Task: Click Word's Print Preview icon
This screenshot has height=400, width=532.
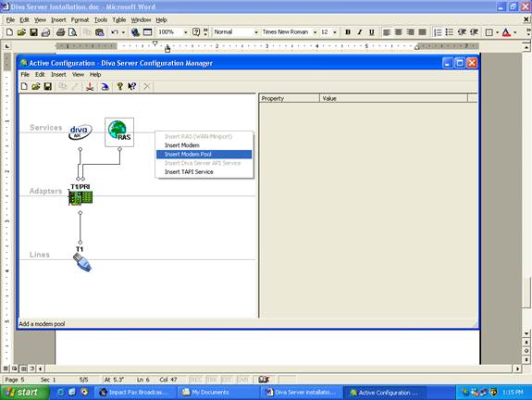Action: pyautogui.click(x=72, y=32)
